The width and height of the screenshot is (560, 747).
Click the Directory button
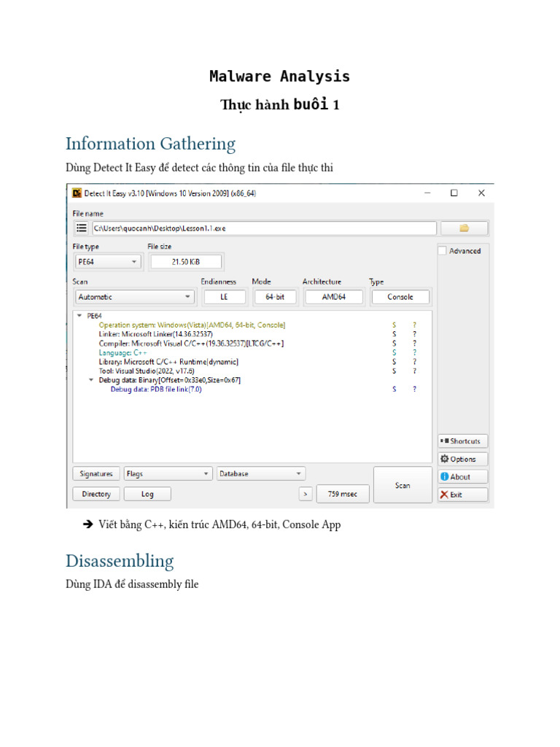96,494
